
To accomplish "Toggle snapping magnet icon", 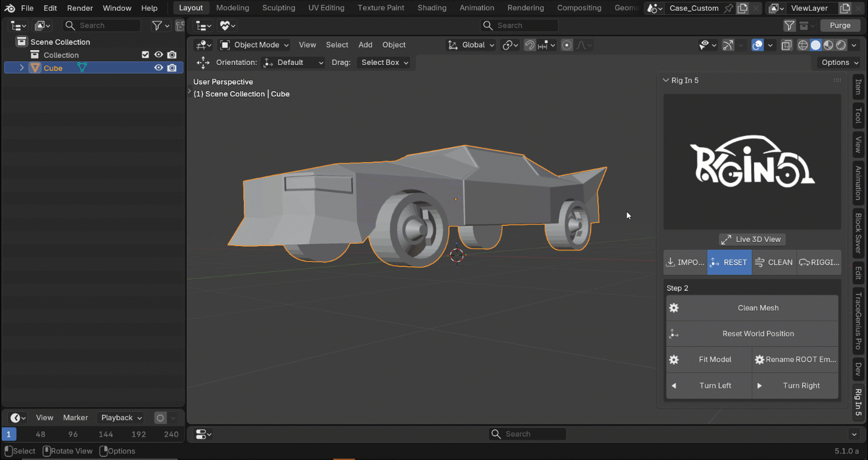I will [529, 45].
